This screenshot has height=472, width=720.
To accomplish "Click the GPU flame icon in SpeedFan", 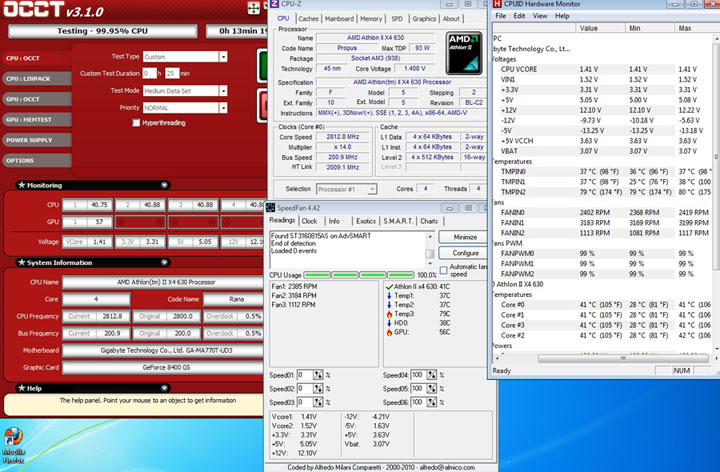I will point(389,332).
